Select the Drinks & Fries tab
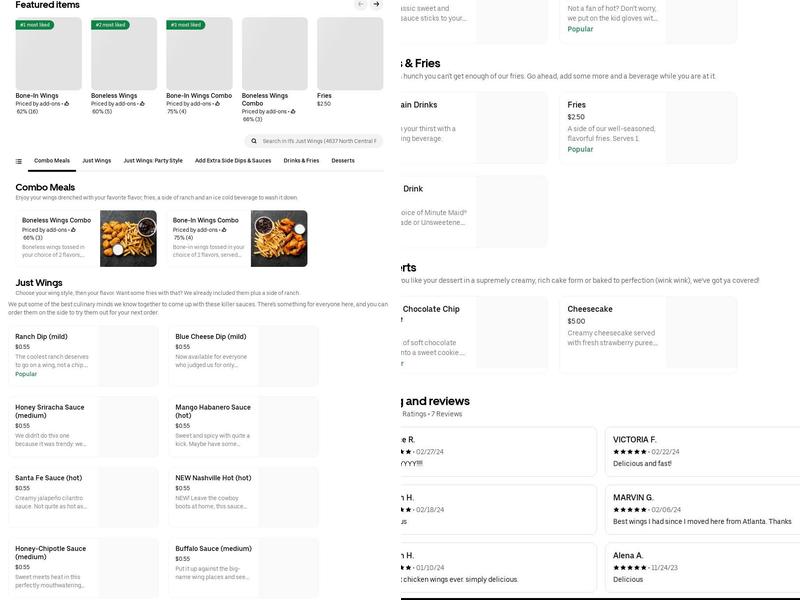The height and width of the screenshot is (600, 800). coord(301,161)
